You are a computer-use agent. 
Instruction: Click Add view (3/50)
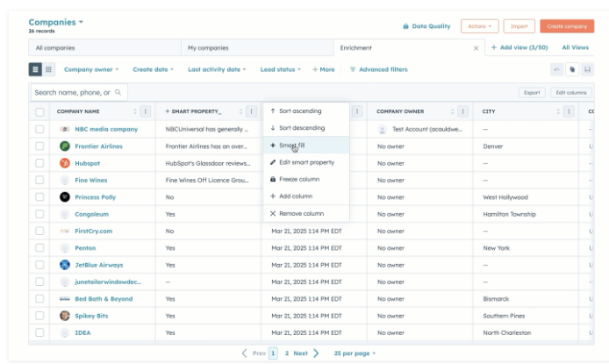(x=519, y=47)
